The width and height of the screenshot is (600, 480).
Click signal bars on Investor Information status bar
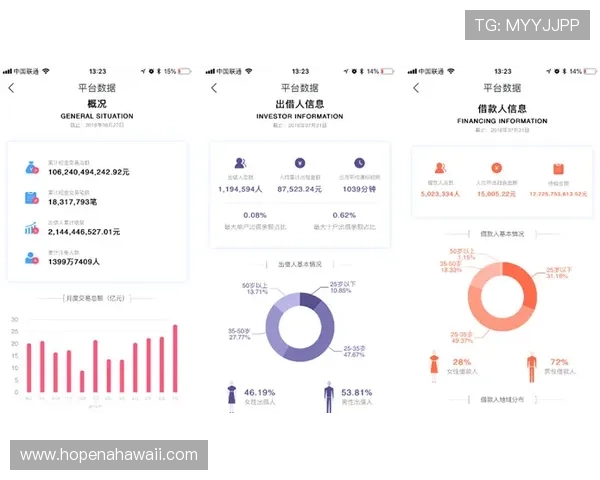[x=210, y=71]
